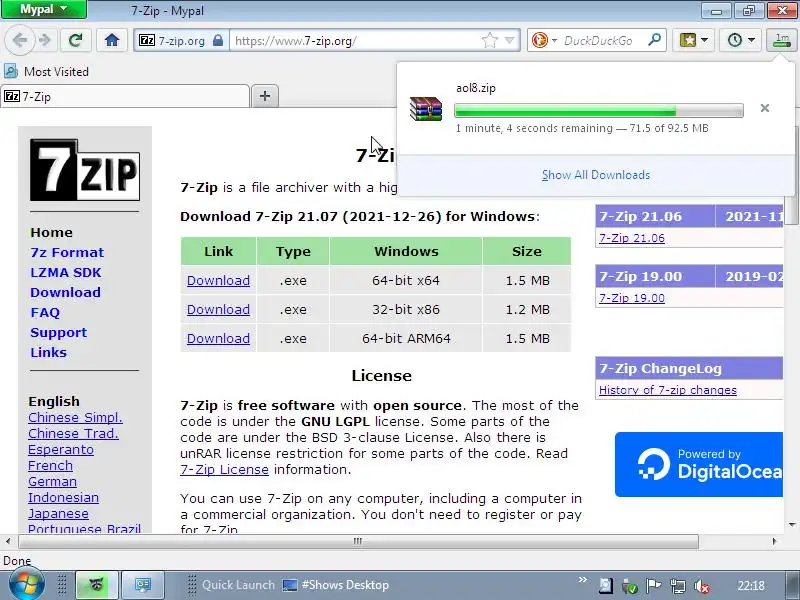Switch language to Japanese
800x600 pixels.
tap(58, 513)
